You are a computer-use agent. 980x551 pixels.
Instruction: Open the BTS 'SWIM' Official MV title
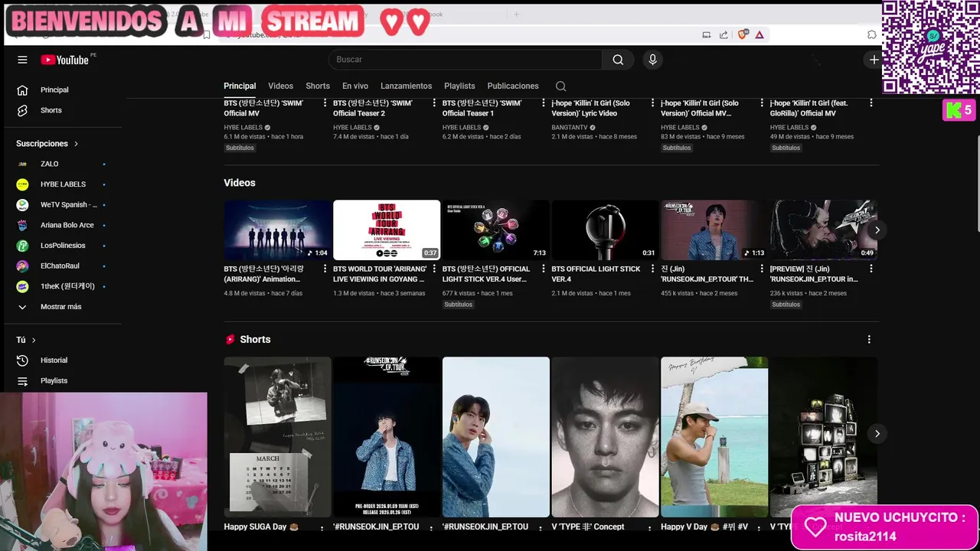[x=263, y=108]
